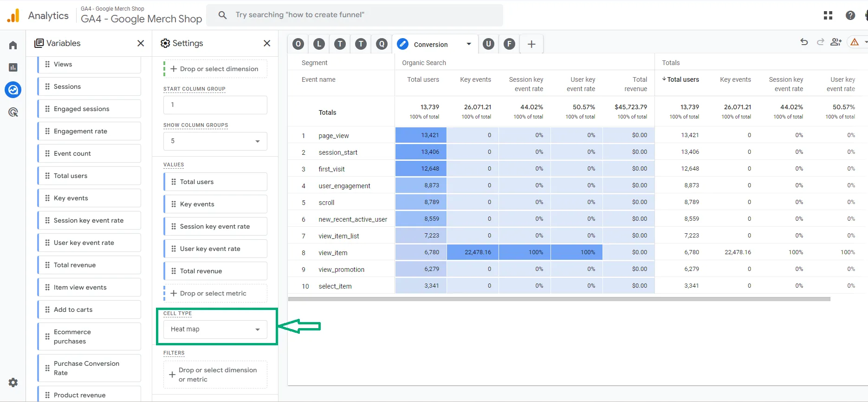The image size is (868, 402).
Task: Add a new exploration tab
Action: coord(531,44)
